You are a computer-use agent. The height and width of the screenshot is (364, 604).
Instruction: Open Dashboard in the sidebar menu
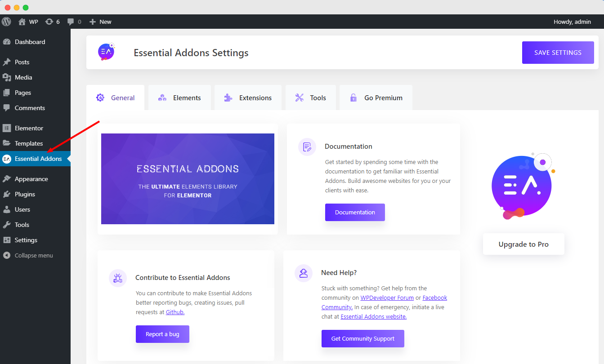(x=35, y=42)
